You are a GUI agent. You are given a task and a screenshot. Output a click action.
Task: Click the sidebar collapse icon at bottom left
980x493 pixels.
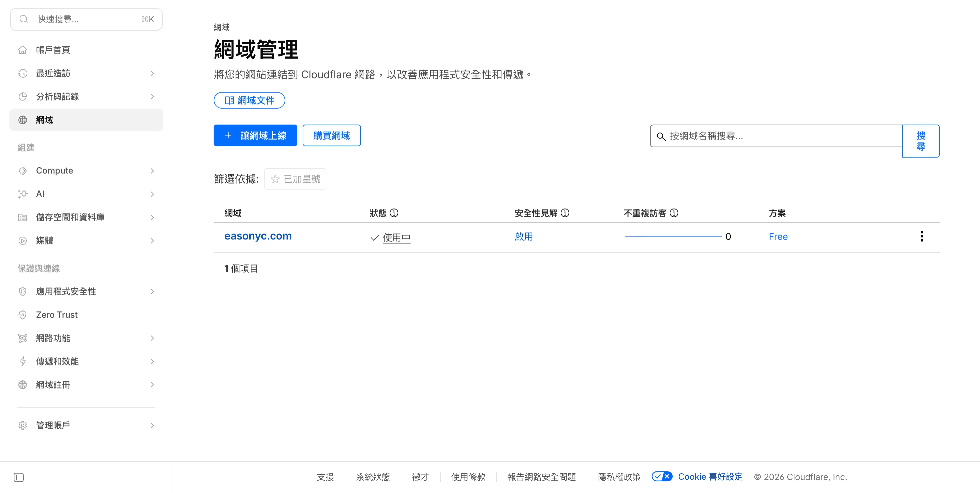(x=19, y=477)
